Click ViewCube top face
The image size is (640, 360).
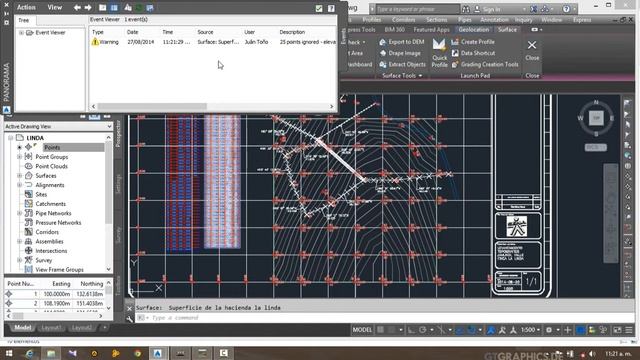click(596, 118)
